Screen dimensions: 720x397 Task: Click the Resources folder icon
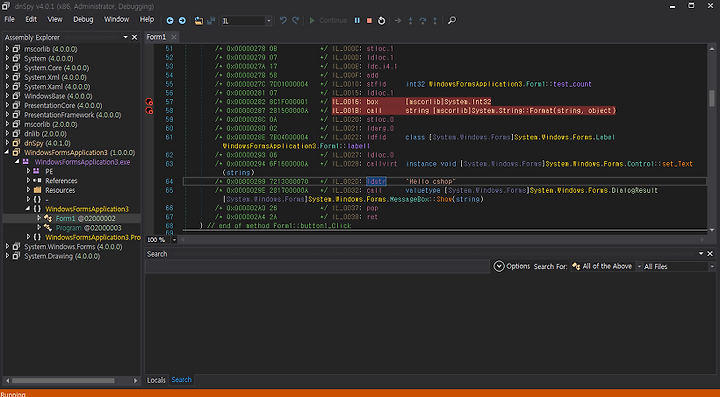tap(37, 190)
